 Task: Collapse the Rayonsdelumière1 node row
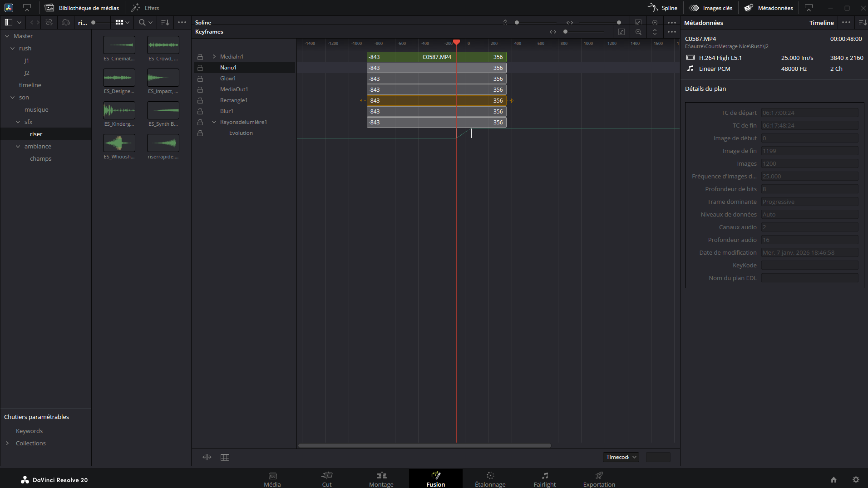point(214,122)
